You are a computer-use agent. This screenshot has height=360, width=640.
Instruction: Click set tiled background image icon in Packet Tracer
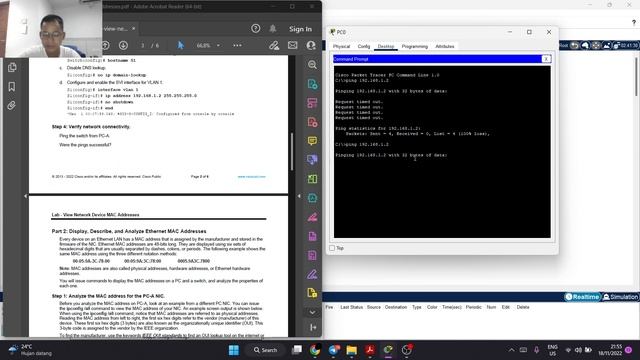[x=607, y=45]
